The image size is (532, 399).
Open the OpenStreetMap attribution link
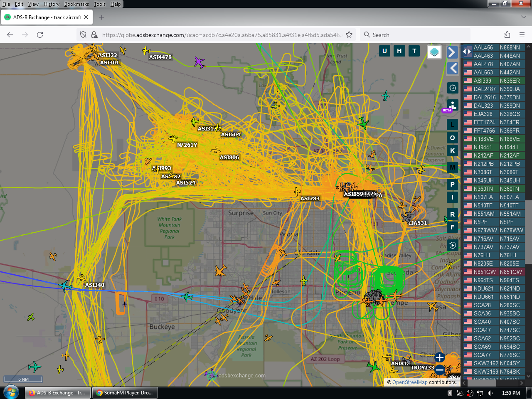pos(410,382)
